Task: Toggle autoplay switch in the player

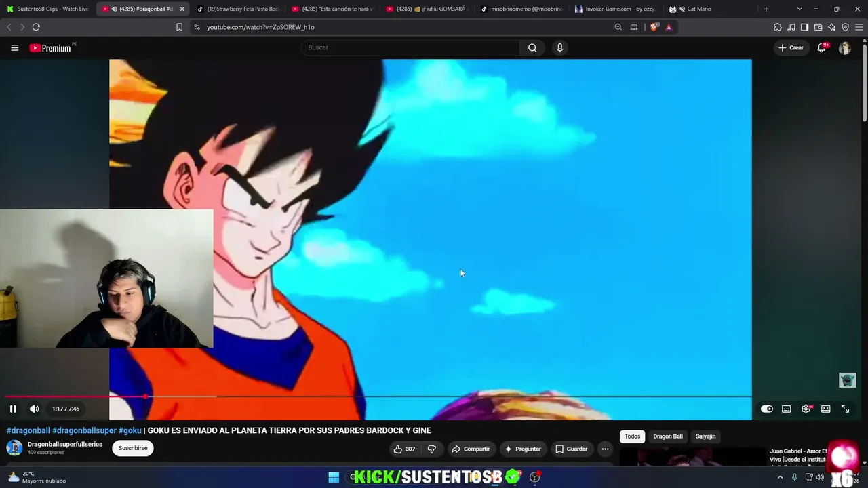Action: [767, 409]
